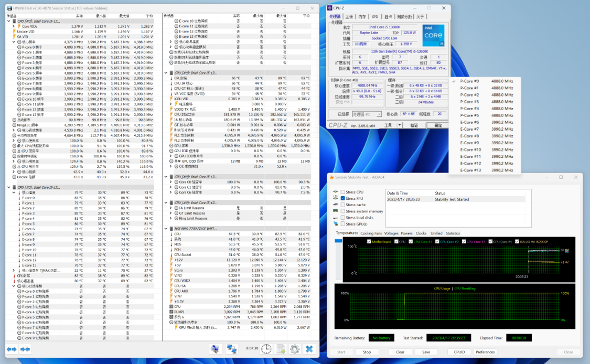590x364 pixels.
Task: Uncheck the Stress FPU checkbox
Action: 343,198
